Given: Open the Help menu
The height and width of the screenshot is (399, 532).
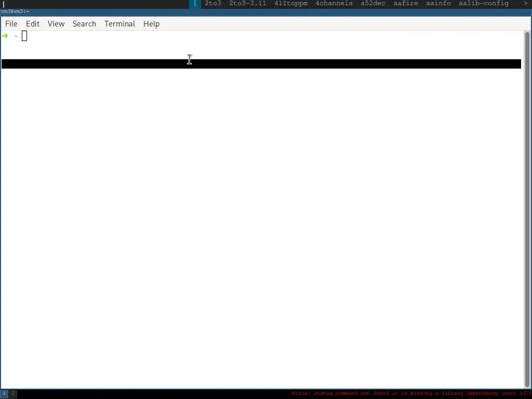Looking at the screenshot, I should (x=151, y=24).
